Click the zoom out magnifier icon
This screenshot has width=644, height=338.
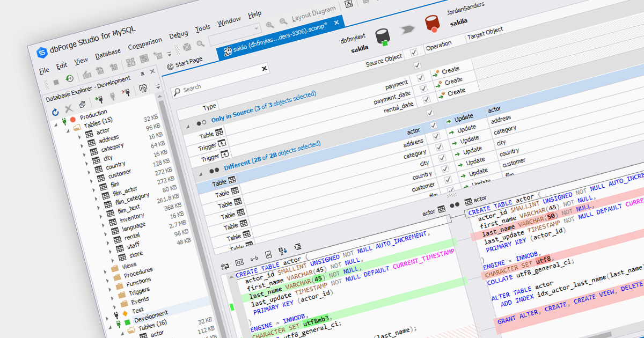[x=283, y=21]
